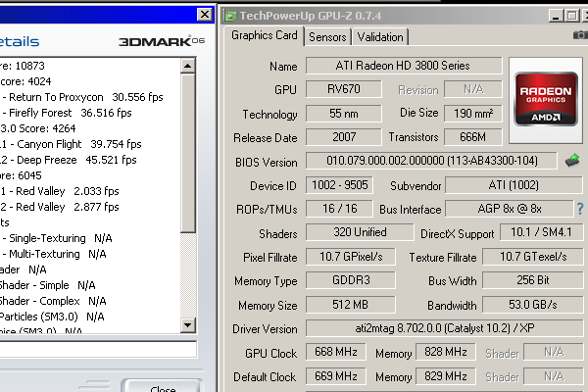Select the Single-Texturing N/A line
Image resolution: width=588 pixels, height=392 pixels.
(x=57, y=238)
